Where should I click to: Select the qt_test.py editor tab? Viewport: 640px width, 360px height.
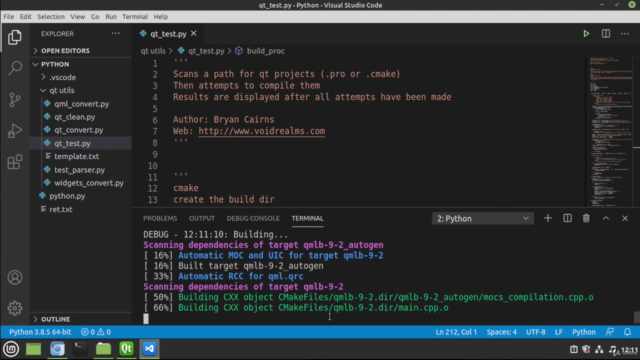pos(168,34)
